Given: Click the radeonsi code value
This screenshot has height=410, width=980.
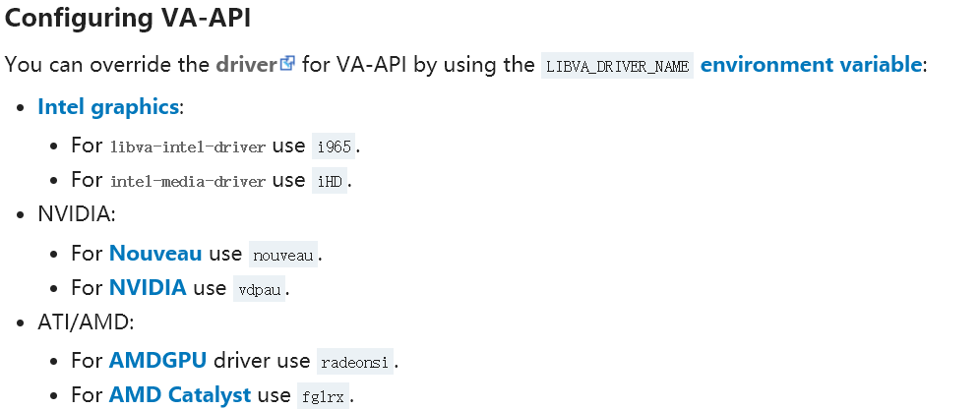Looking at the screenshot, I should point(355,362).
